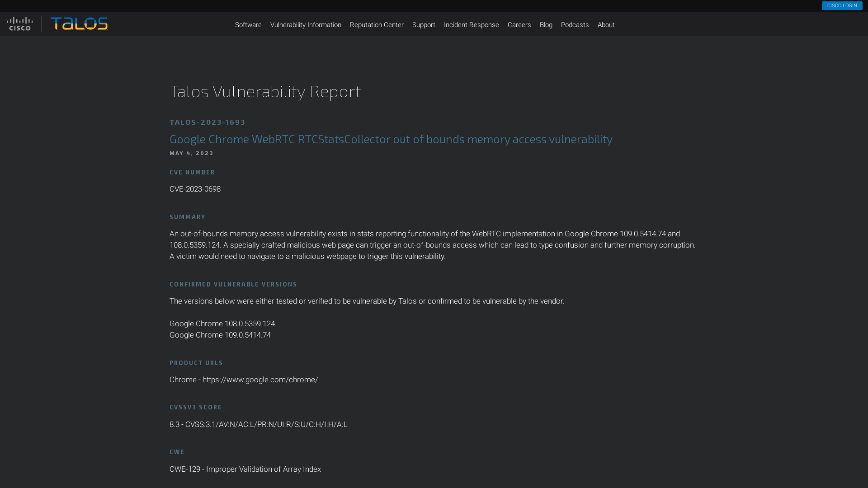Click the SUMMARY heading

(x=187, y=217)
